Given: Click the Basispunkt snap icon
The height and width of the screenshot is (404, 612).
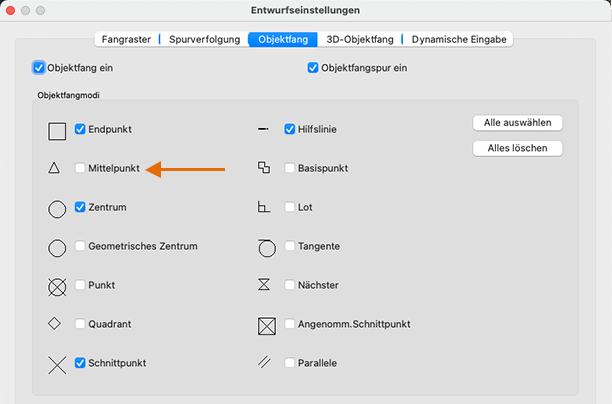Looking at the screenshot, I should (264, 168).
